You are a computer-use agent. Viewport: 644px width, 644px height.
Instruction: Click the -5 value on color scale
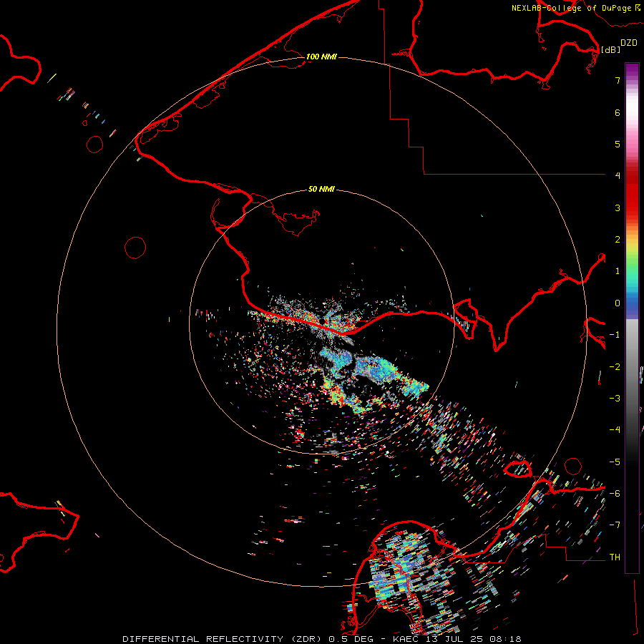[x=615, y=462]
